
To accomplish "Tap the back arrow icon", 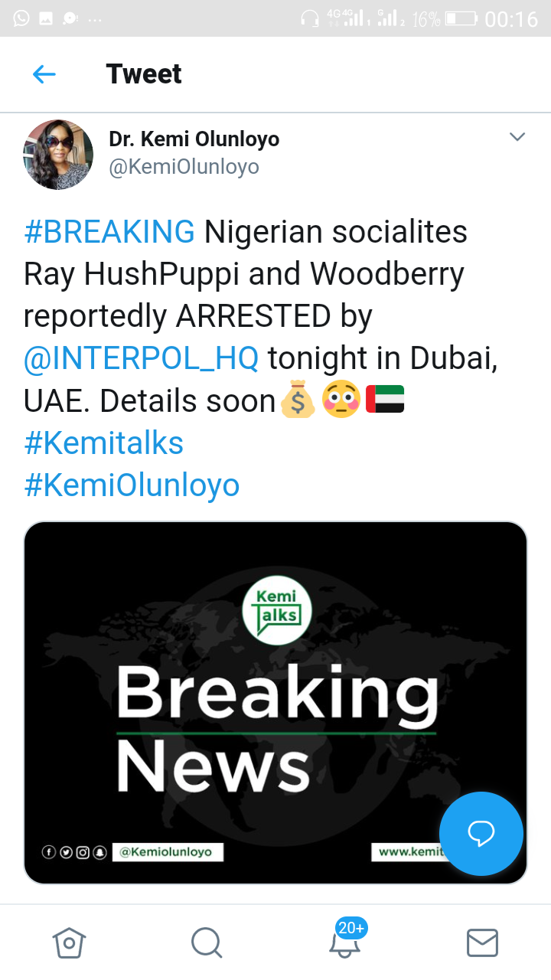I will [x=44, y=74].
